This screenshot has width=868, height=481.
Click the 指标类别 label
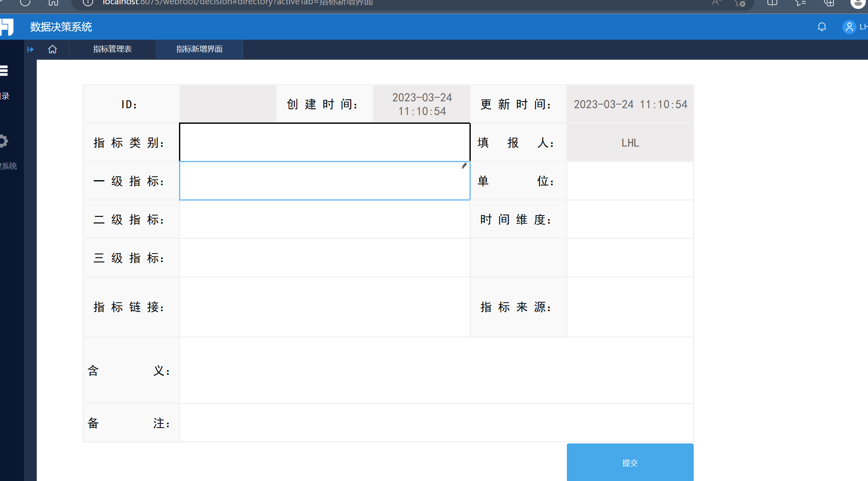click(x=129, y=143)
